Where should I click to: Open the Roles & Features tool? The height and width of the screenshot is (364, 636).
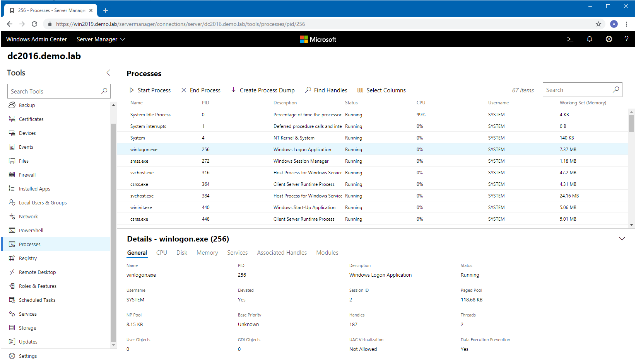[x=38, y=286]
